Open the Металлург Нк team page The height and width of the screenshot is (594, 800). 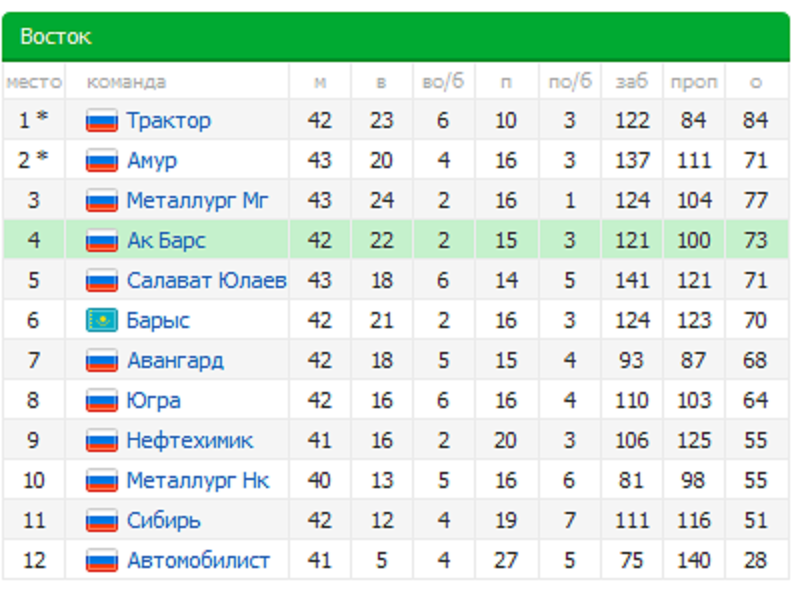tap(197, 481)
